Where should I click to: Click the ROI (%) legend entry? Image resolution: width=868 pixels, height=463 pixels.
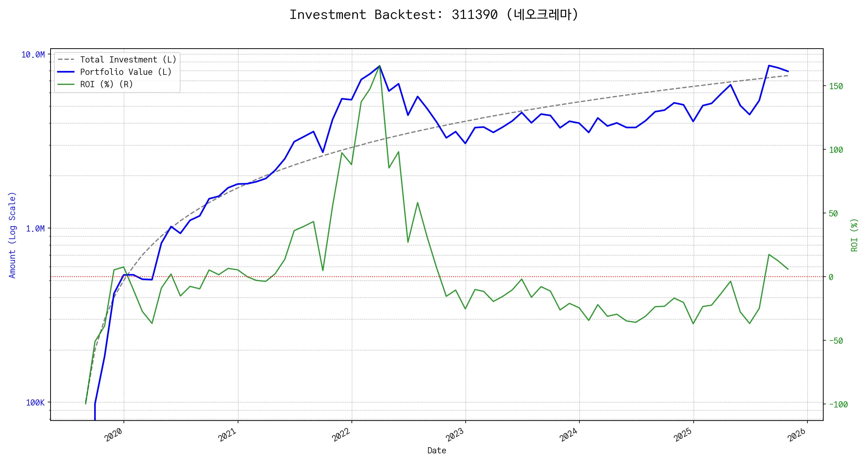tap(106, 84)
